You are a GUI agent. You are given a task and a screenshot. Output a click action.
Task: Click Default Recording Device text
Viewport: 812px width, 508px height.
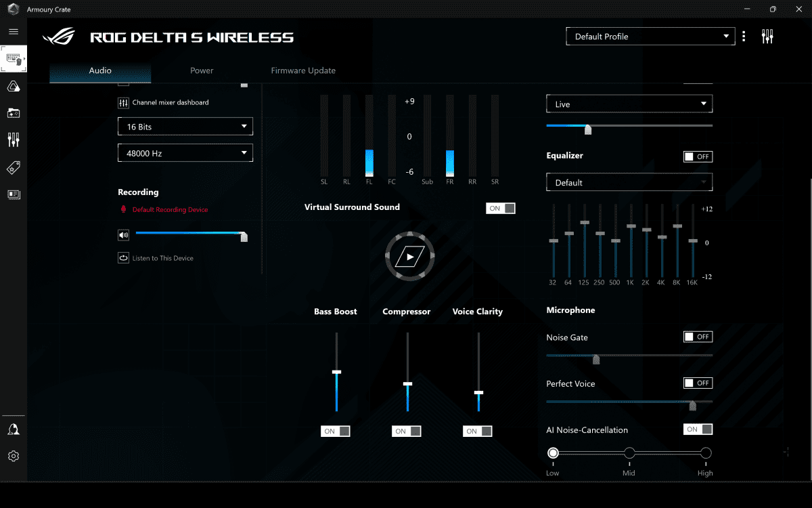tap(170, 210)
